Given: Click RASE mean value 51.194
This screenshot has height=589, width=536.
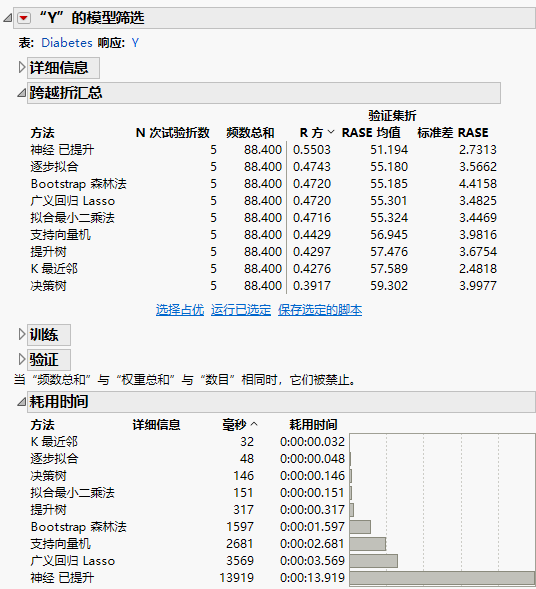Looking at the screenshot, I should [x=389, y=150].
